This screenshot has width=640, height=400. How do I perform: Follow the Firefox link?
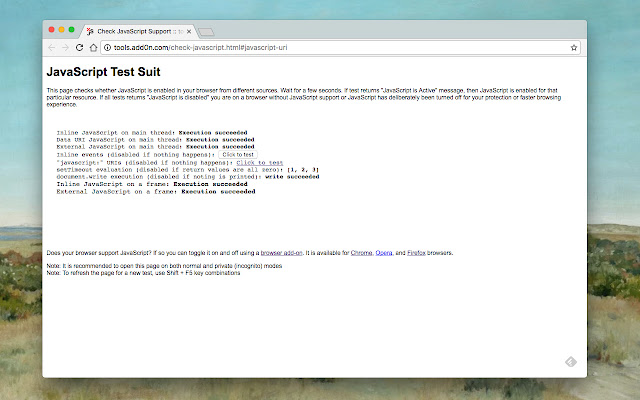[417, 253]
